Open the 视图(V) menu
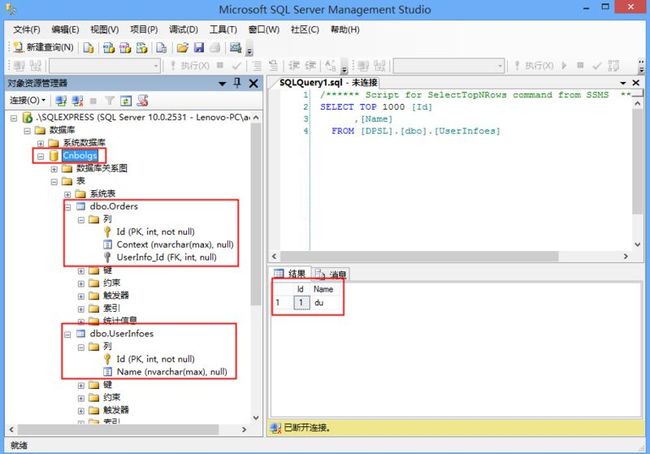Screen dimensions: 650x454 point(104,29)
